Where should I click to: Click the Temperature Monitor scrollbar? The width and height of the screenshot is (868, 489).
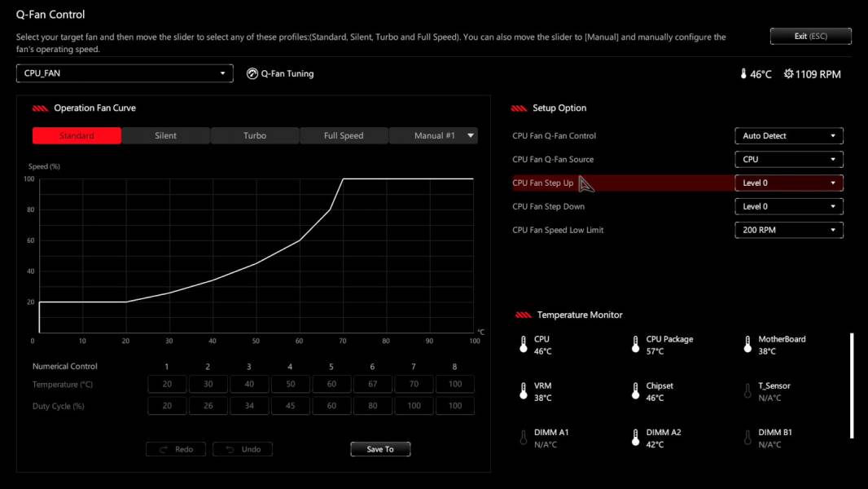point(852,385)
